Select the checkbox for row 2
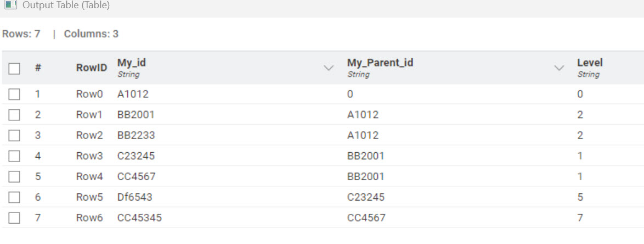This screenshot has width=644, height=244. coord(14,115)
